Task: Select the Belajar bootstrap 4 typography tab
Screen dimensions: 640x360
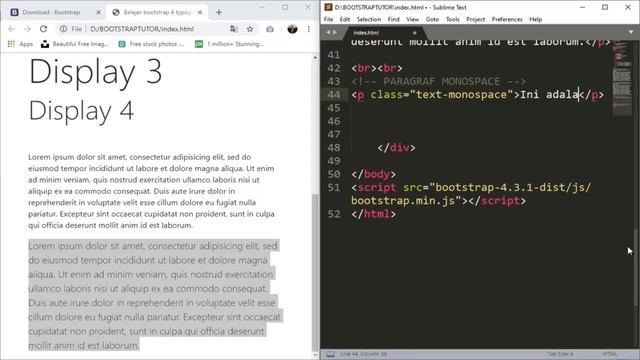Action: tap(157, 12)
